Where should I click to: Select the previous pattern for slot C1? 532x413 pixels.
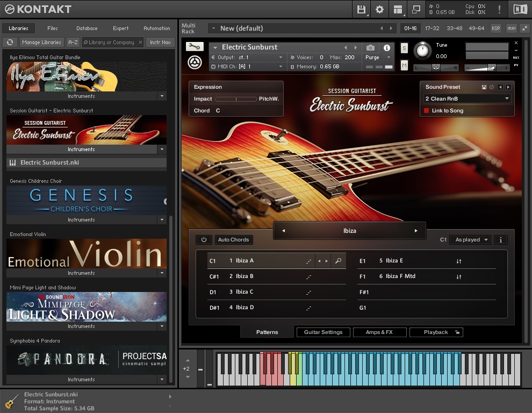point(319,261)
